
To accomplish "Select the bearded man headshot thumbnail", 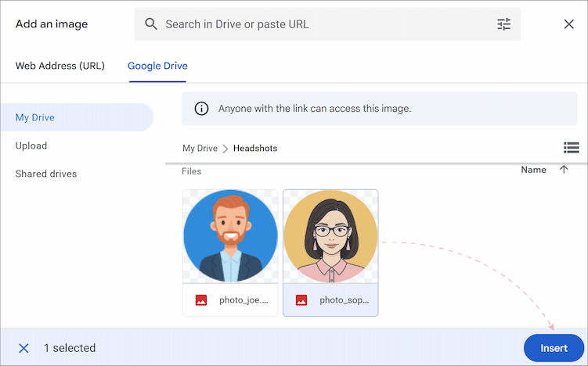I will pyautogui.click(x=230, y=235).
